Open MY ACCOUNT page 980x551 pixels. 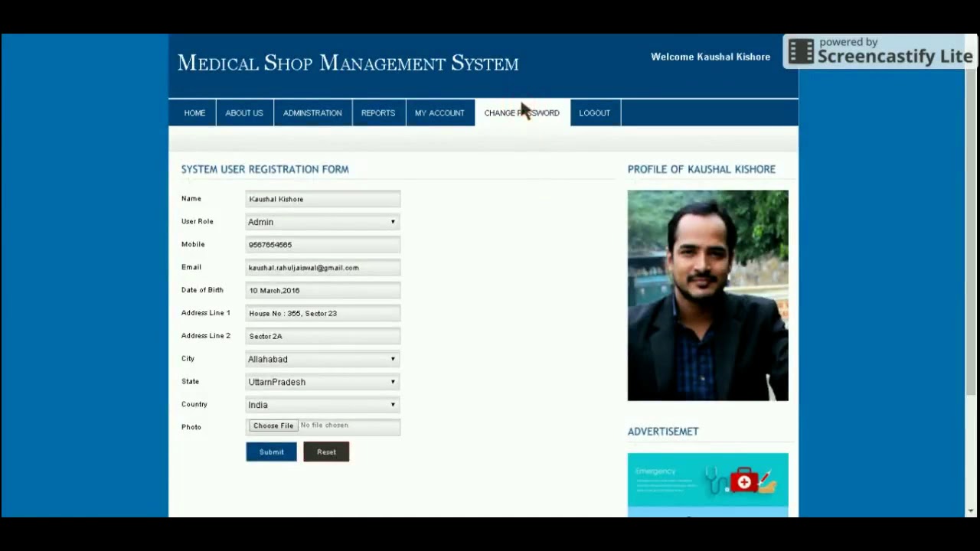coord(439,112)
